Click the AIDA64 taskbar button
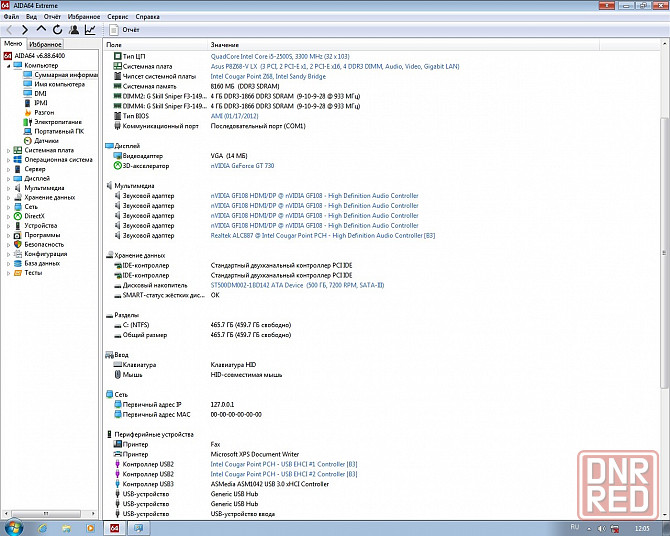 [x=115, y=528]
